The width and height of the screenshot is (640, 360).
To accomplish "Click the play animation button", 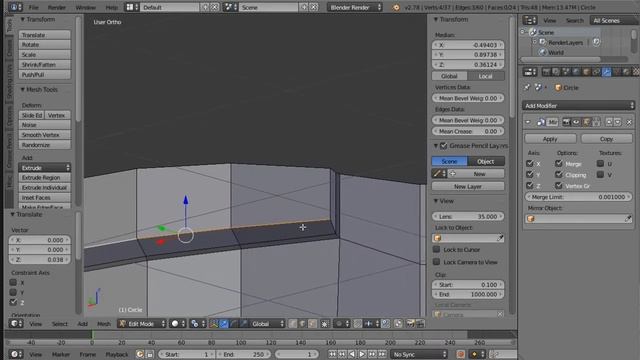I will tap(362, 354).
